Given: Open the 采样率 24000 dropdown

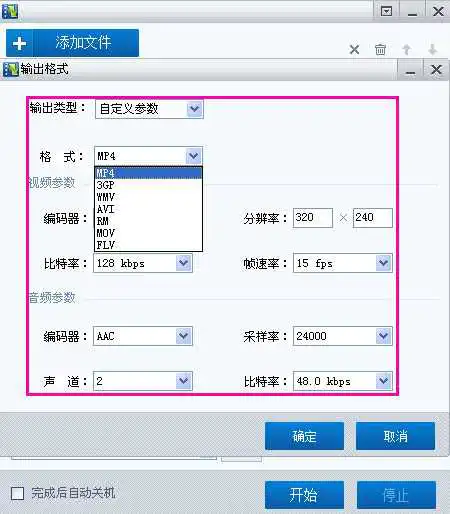Looking at the screenshot, I should click(x=383, y=336).
